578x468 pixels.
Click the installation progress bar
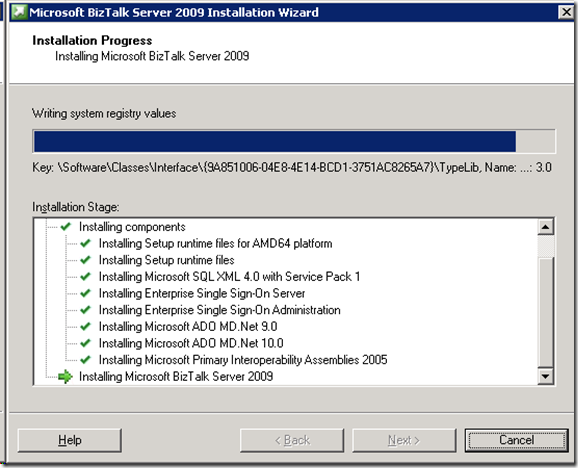294,141
